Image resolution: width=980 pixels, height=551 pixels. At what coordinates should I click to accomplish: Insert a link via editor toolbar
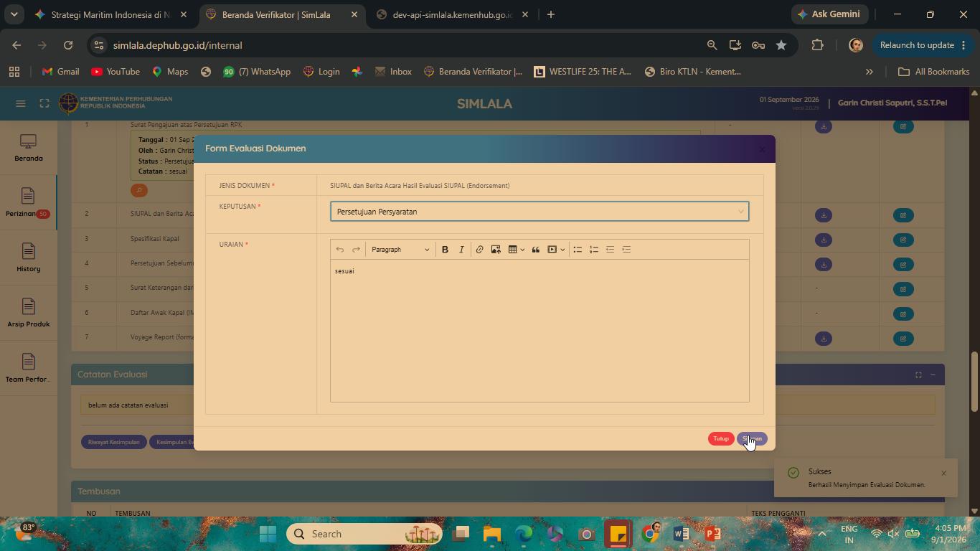point(479,250)
